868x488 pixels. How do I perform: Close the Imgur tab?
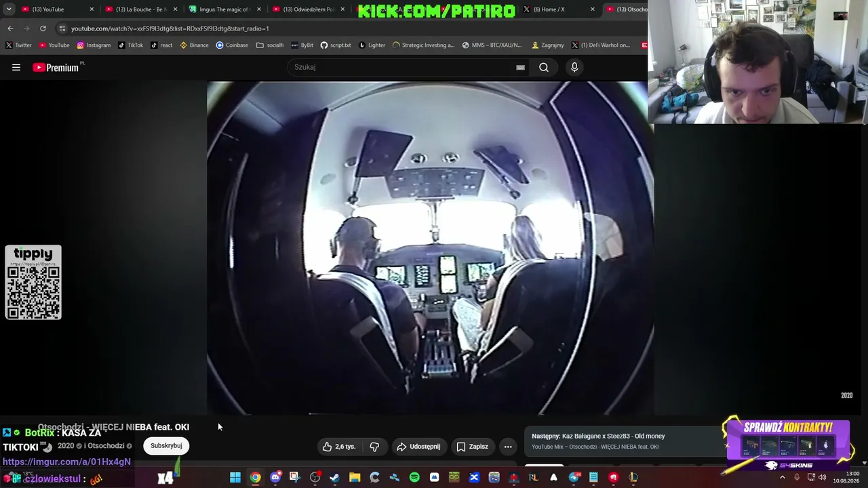[258, 9]
